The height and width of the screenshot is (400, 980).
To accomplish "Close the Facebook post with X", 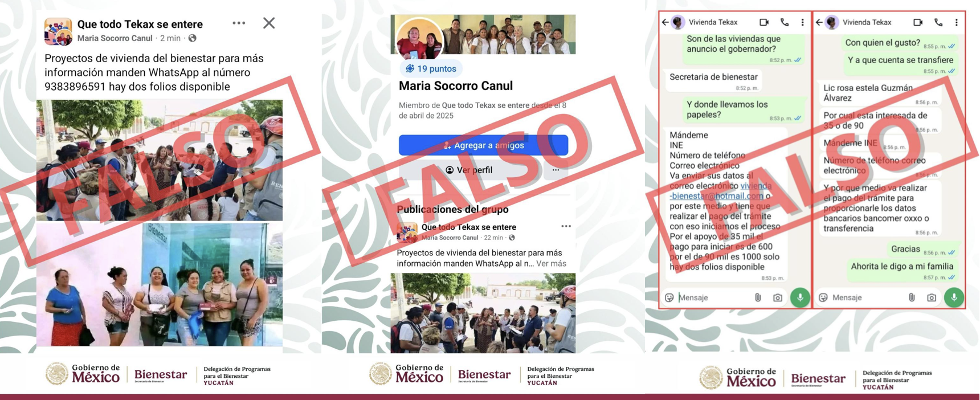I will [x=269, y=23].
